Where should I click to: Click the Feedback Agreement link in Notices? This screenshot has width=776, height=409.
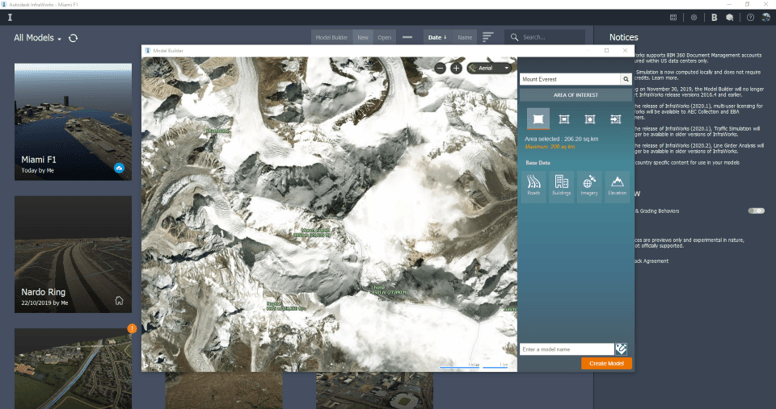click(652, 261)
